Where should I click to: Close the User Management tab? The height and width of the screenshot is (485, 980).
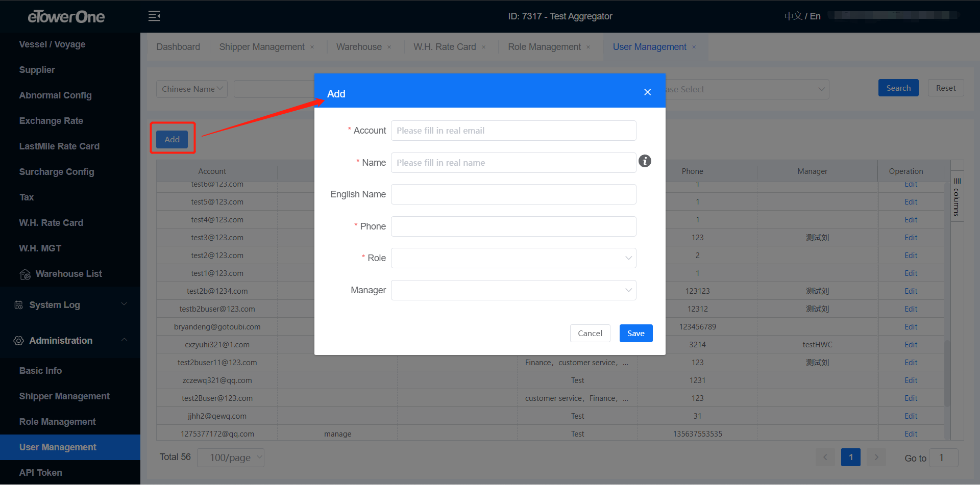[694, 47]
